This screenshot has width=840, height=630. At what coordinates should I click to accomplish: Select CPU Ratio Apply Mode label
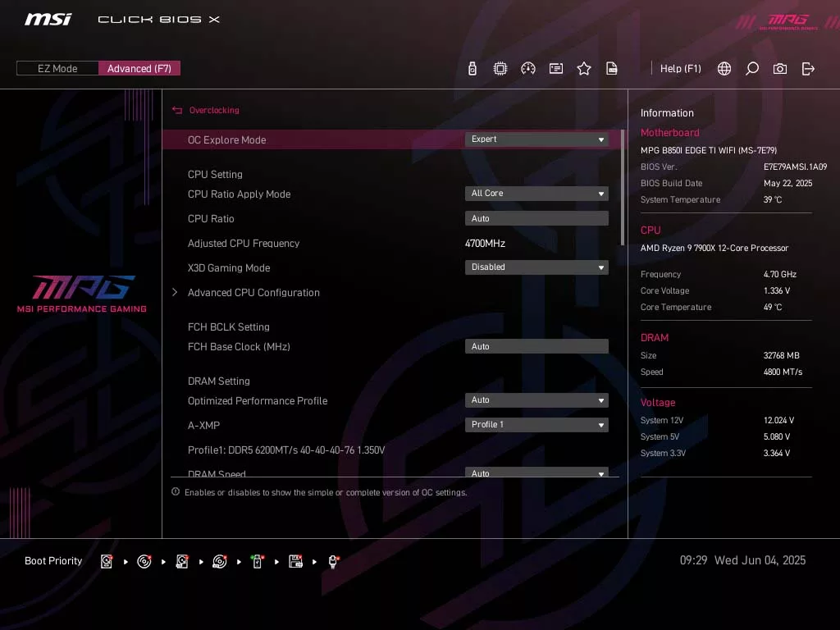tap(239, 194)
